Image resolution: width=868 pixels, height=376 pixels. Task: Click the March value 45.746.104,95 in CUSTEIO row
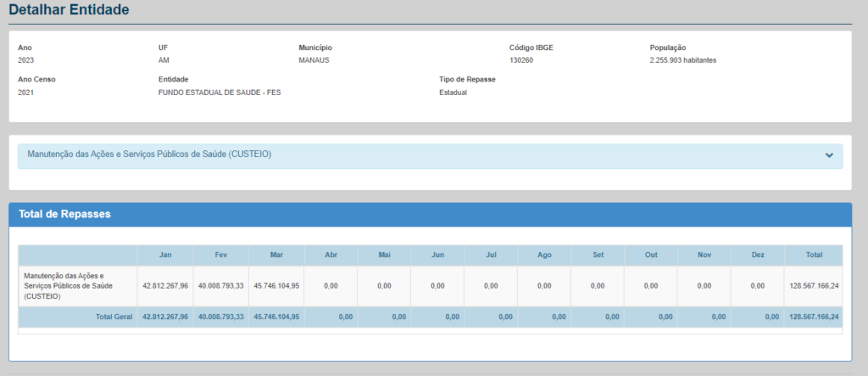point(276,286)
